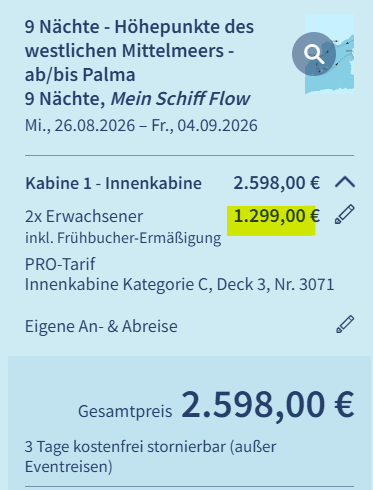Click the large Gesamtpreis amount 2.598,00 €
This screenshot has width=373, height=490.
point(267,405)
